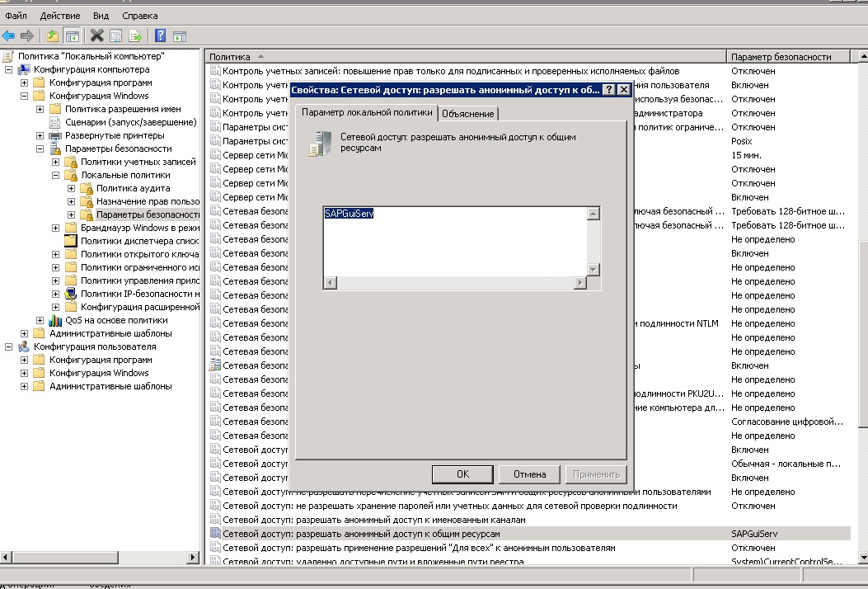Select 'разрешать применение разрешений "Для всех"' policy row
The width and height of the screenshot is (868, 589).
(419, 548)
